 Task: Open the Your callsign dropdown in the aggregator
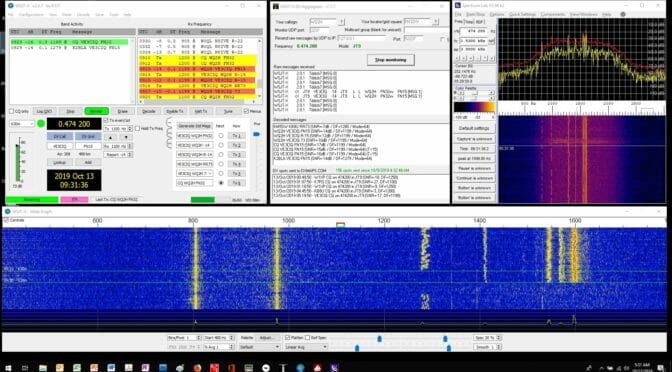(x=342, y=21)
